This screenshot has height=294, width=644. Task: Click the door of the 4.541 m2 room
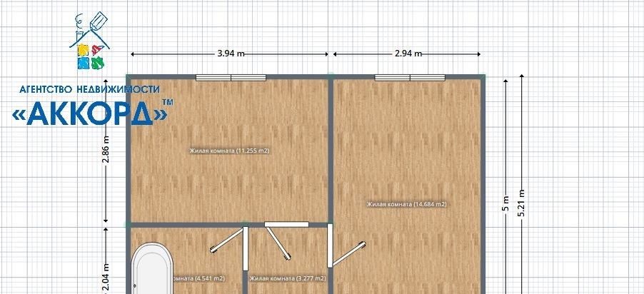[227, 242]
